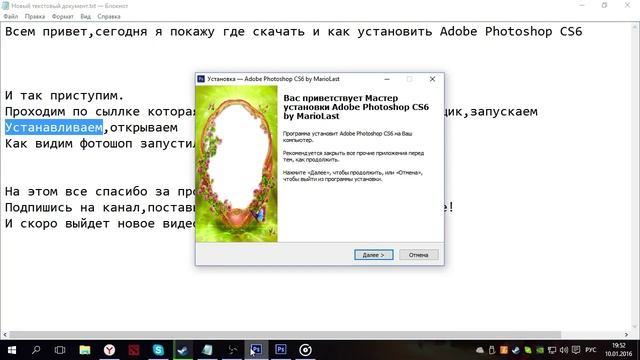Switch to Notepad taskbar icon
Image resolution: width=640 pixels, height=360 pixels.
click(x=207, y=350)
